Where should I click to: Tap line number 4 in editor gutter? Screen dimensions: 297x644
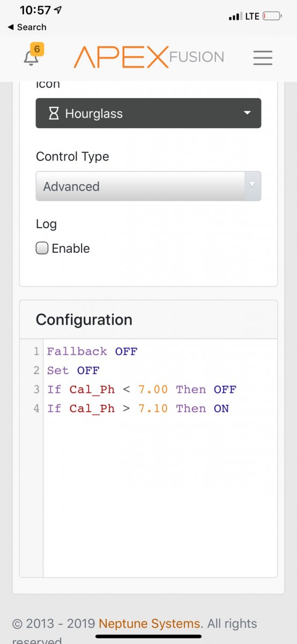coord(36,408)
